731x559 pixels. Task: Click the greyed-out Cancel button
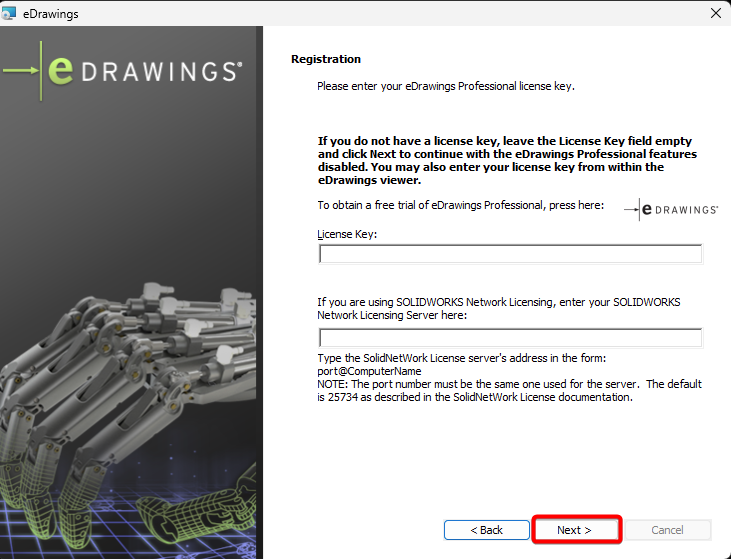pyautogui.click(x=668, y=530)
